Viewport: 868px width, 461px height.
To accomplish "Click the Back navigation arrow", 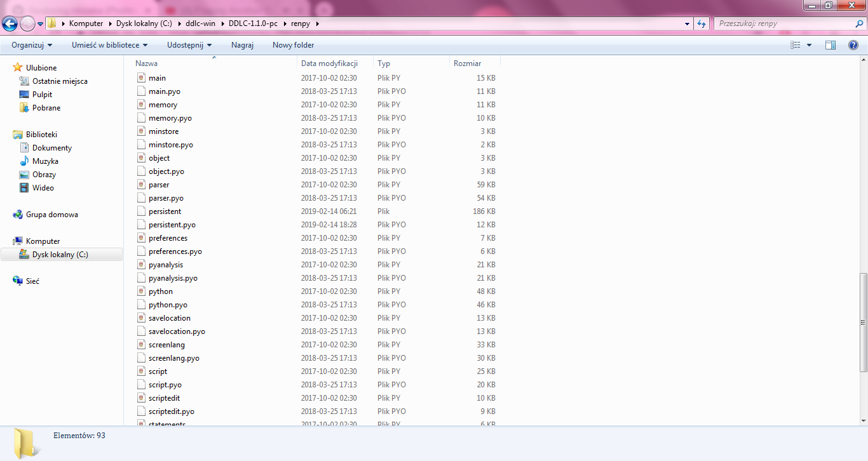I will tap(10, 23).
